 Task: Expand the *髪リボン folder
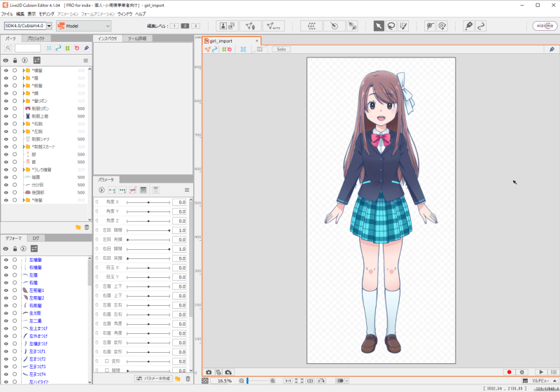(24, 101)
